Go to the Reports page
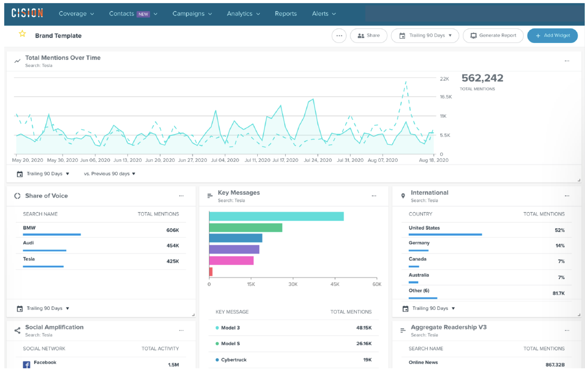The height and width of the screenshot is (372, 588). click(x=286, y=14)
